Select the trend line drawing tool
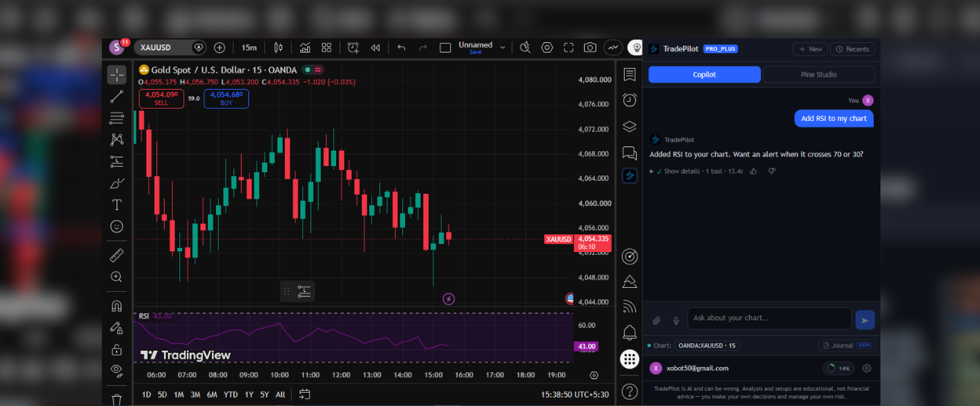 click(x=116, y=97)
